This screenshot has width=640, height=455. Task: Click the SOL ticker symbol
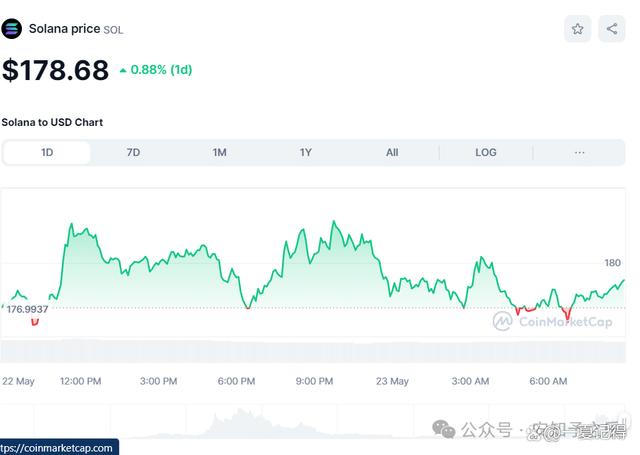coord(113,30)
